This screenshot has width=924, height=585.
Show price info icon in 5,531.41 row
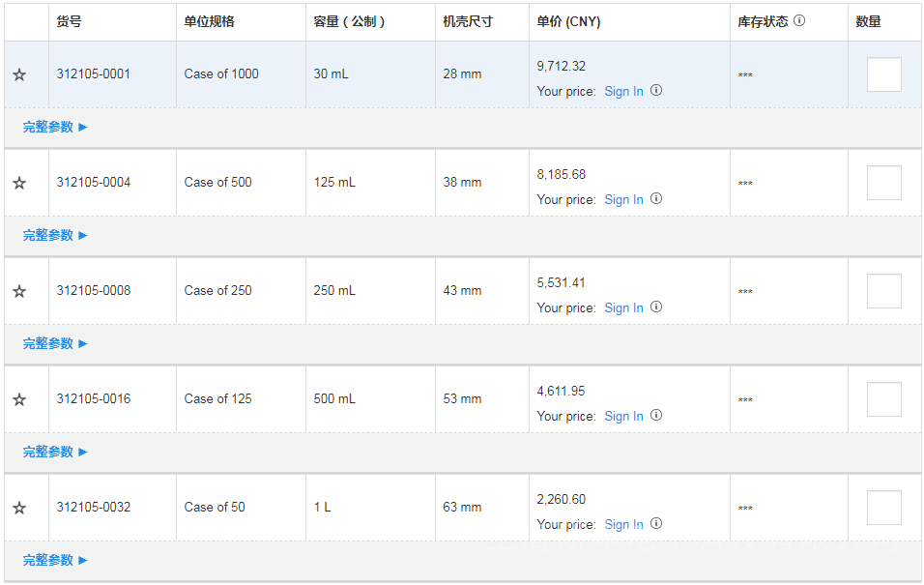656,307
